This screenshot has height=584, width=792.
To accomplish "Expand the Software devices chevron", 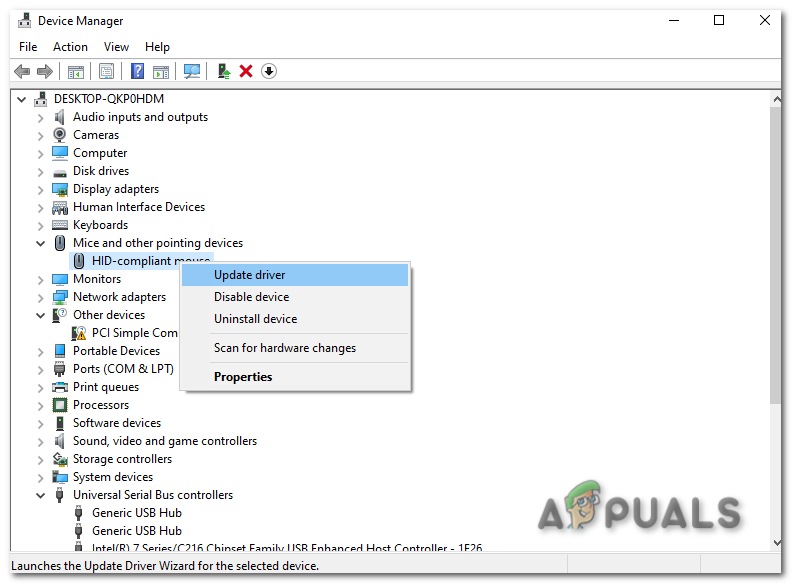I will (x=40, y=424).
